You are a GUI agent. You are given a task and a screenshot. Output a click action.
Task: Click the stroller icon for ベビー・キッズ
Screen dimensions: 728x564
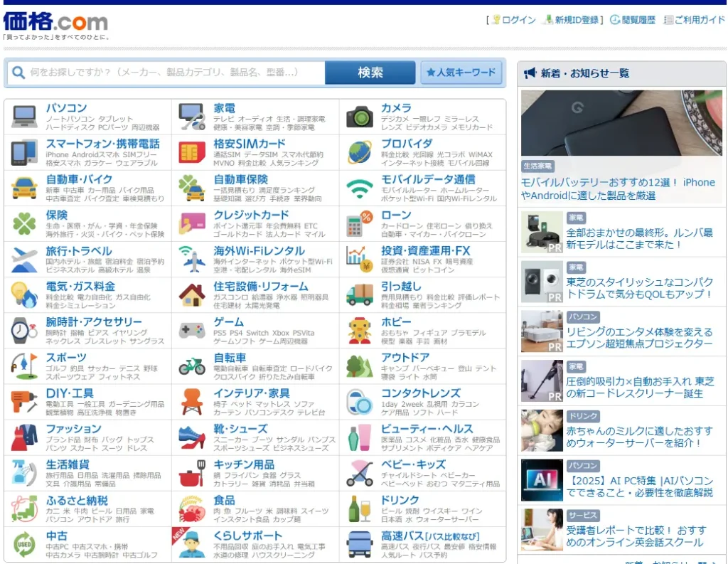click(360, 473)
